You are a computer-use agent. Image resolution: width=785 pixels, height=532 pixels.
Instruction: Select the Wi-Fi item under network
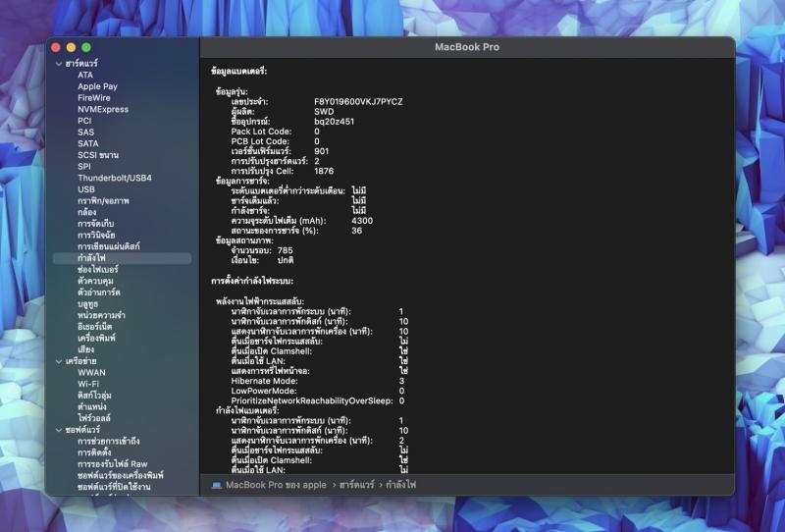(89, 384)
